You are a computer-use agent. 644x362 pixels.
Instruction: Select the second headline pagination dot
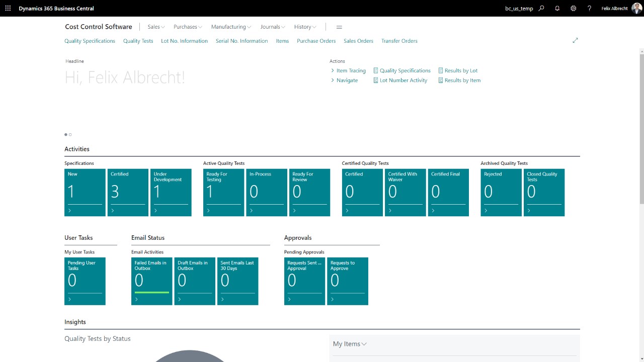(70, 135)
